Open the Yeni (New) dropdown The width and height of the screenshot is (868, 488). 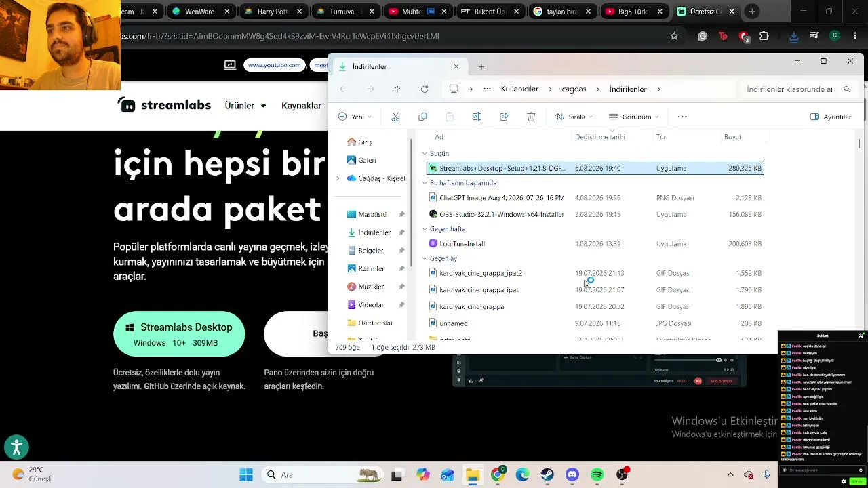(355, 117)
